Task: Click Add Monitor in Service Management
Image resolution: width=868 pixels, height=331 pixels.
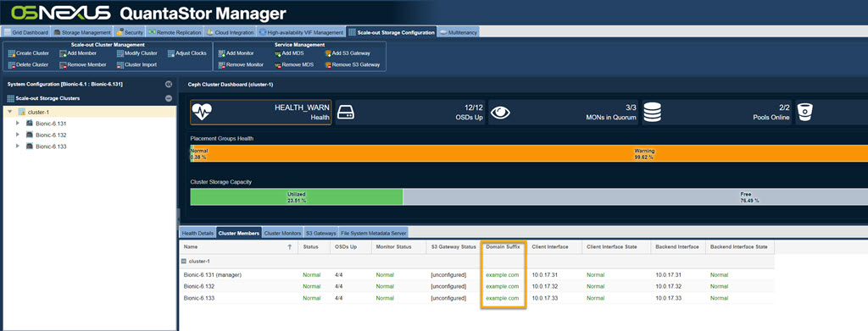Action: [237, 53]
